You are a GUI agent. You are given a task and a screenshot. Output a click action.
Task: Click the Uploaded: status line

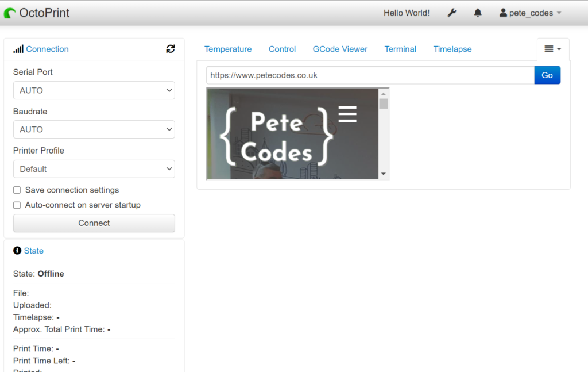pos(32,305)
